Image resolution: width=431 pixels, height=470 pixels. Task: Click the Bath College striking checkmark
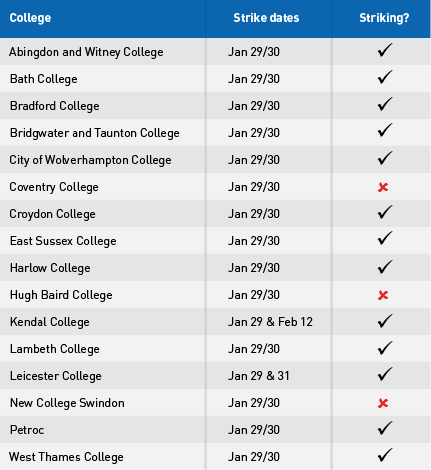385,77
